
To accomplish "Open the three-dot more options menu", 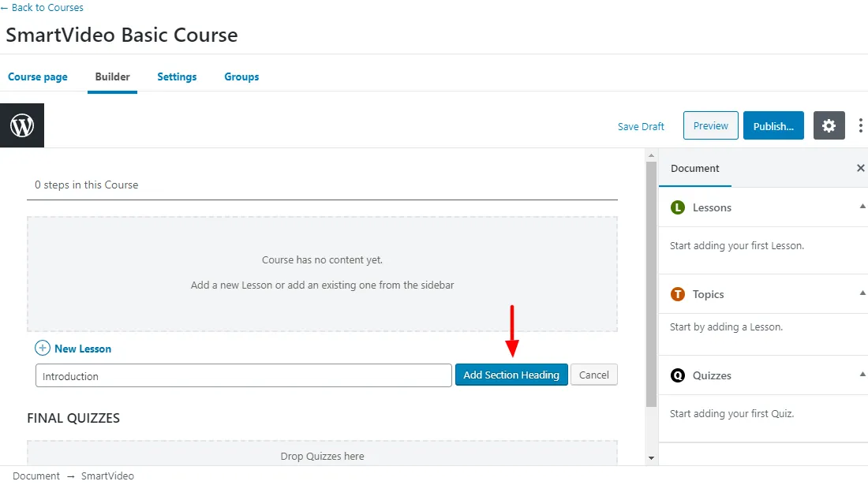I will (860, 125).
